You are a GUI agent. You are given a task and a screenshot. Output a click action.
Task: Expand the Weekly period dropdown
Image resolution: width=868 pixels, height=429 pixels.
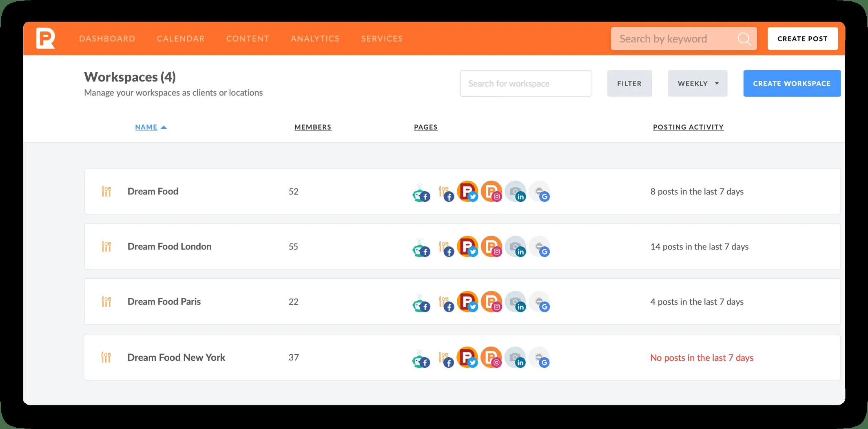coord(697,84)
